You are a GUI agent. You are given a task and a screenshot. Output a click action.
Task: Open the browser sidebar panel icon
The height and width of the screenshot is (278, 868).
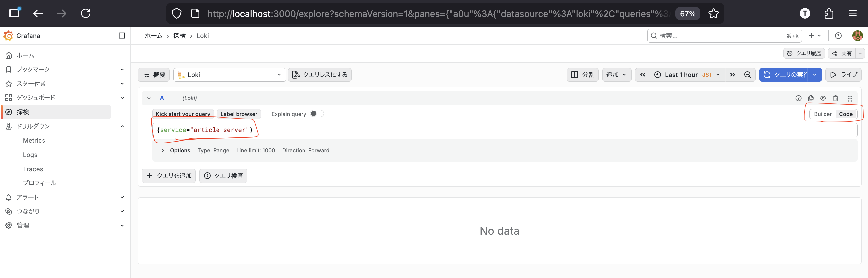(x=15, y=13)
